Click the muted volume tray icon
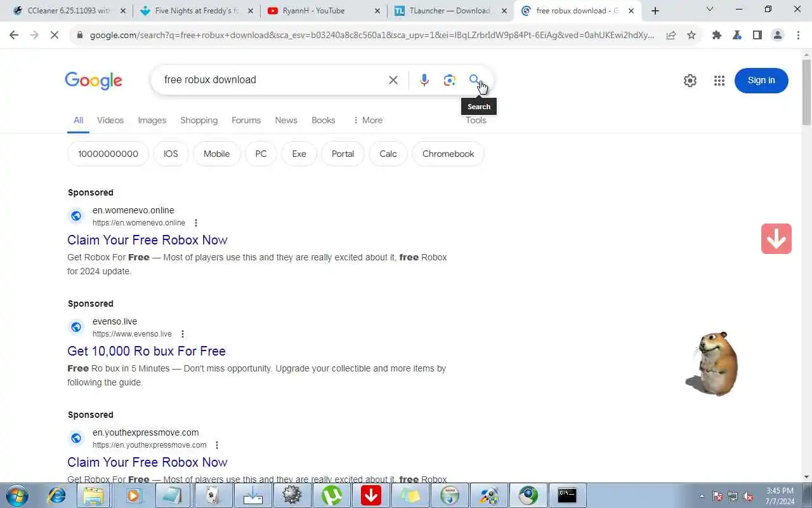 tap(749, 496)
